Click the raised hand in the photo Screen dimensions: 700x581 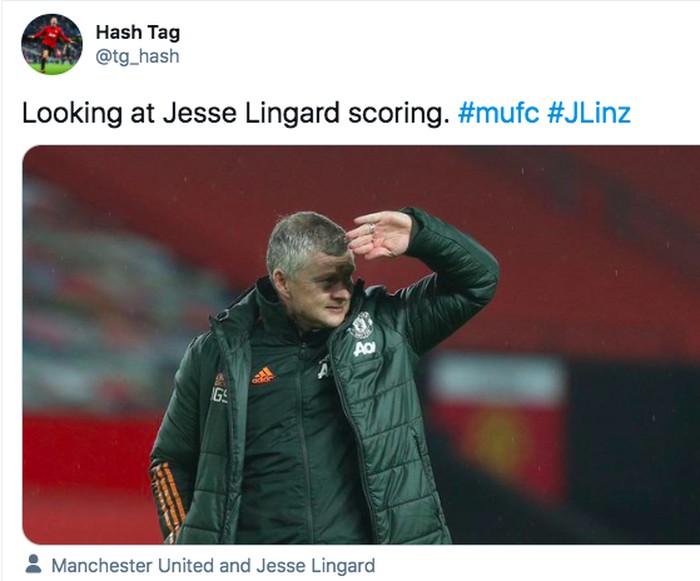pyautogui.click(x=379, y=235)
